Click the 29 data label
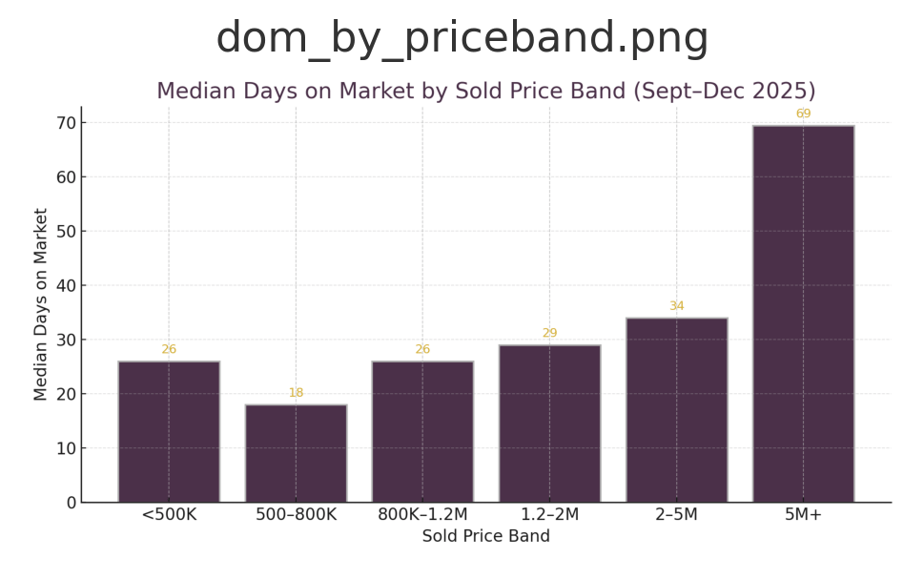Viewport: 924px width, 579px height. (549, 333)
